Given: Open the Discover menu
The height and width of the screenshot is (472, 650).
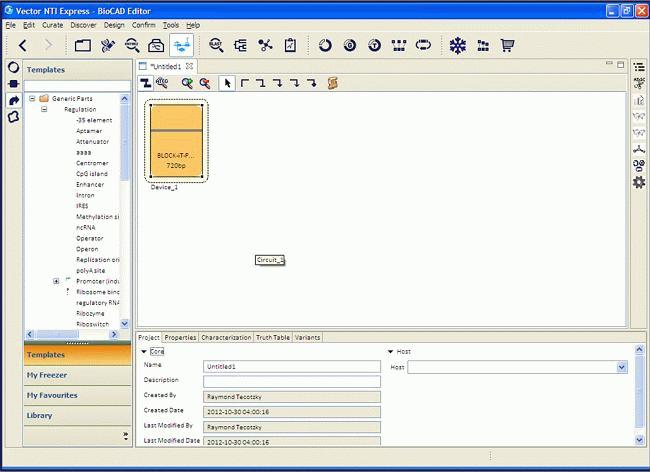Looking at the screenshot, I should point(83,24).
